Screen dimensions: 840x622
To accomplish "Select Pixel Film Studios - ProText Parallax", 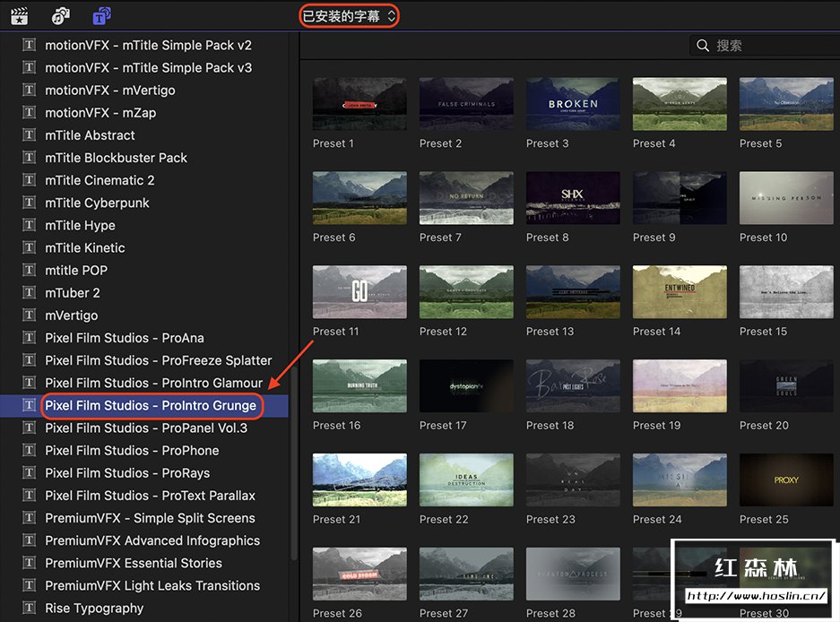I will coord(150,495).
